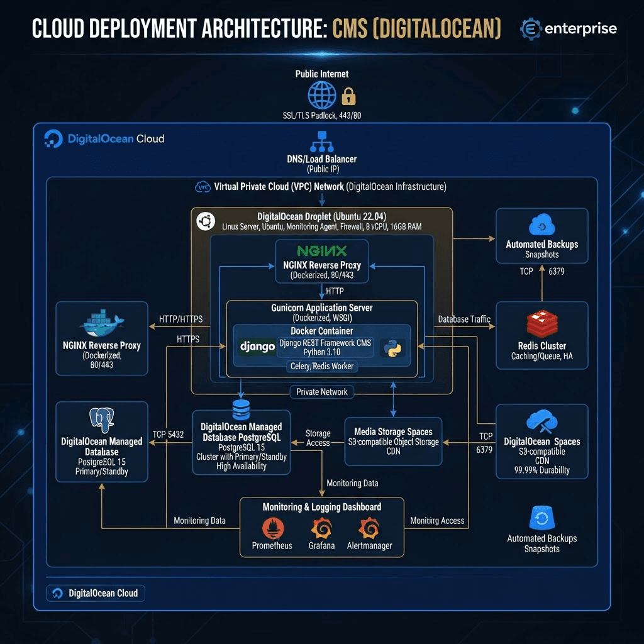Click the Public Internet globe icon
This screenshot has height=644, width=644.
coord(322,95)
